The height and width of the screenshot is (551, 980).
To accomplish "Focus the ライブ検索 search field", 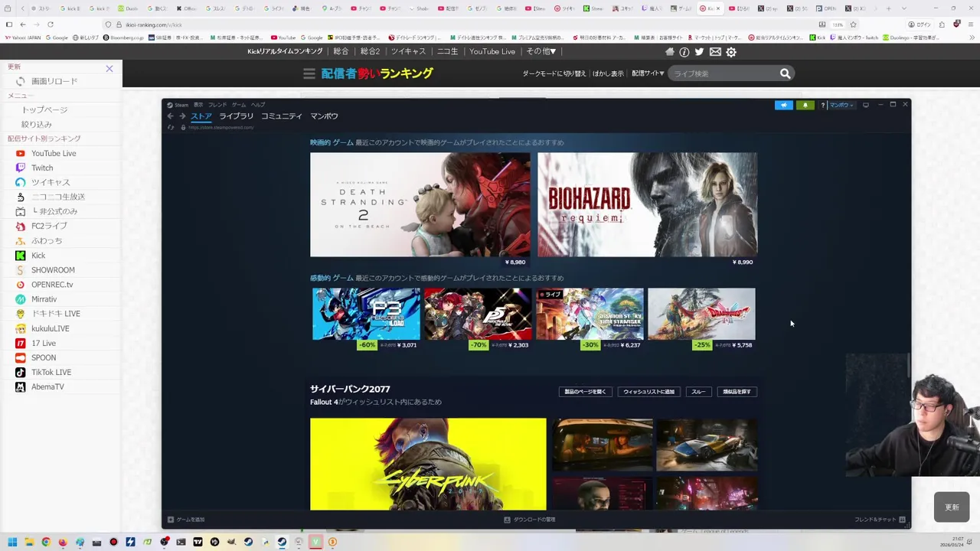I will (x=722, y=73).
